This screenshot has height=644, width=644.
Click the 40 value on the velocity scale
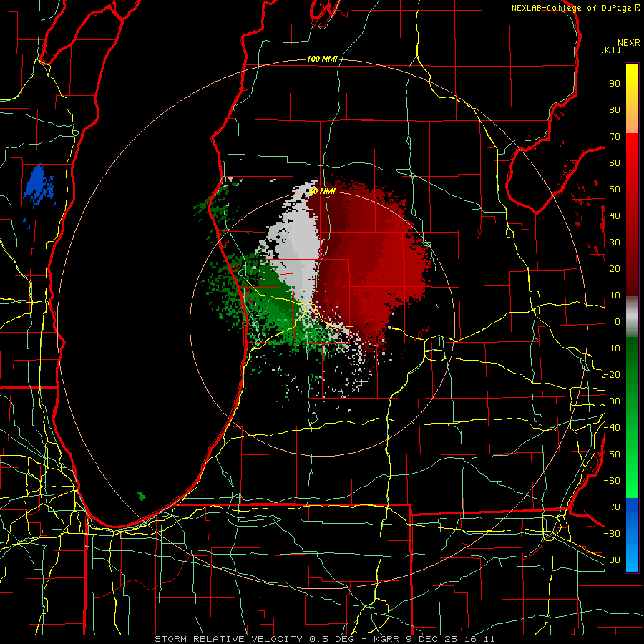[615, 215]
